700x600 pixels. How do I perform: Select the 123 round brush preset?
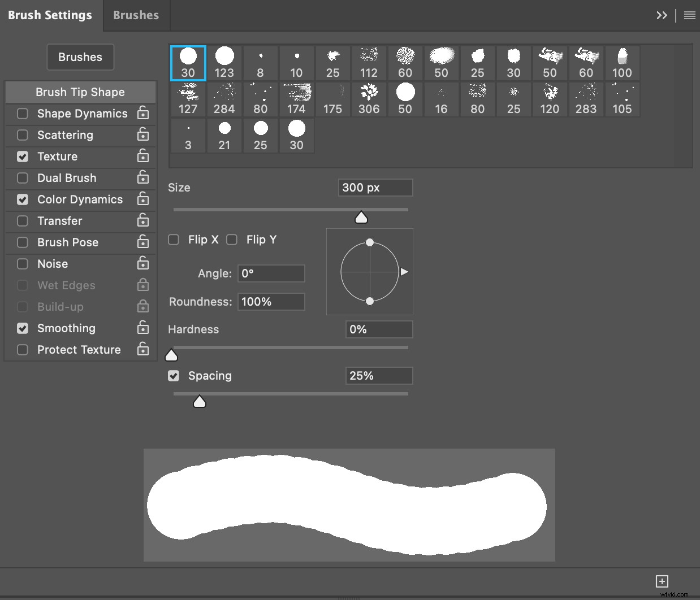224,63
